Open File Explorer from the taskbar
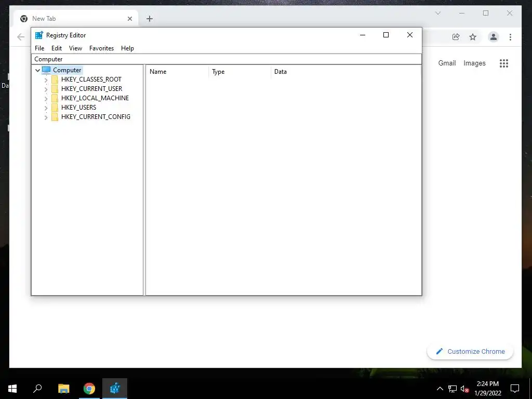This screenshot has height=399, width=532. pyautogui.click(x=64, y=389)
